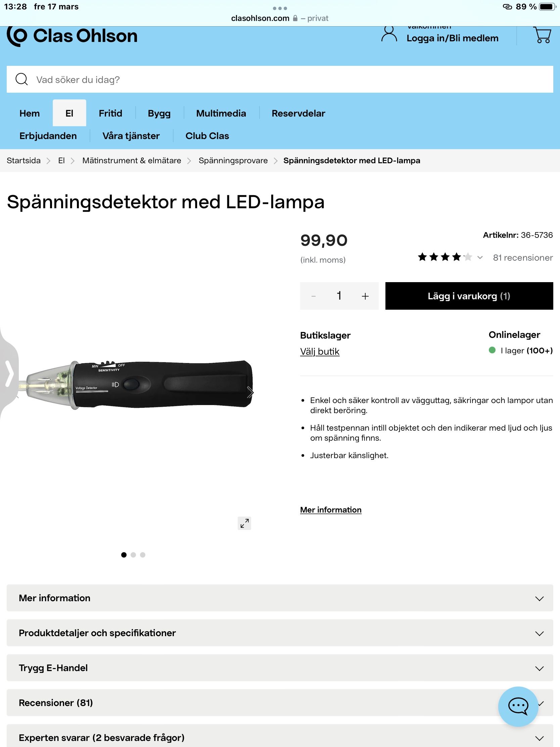Screen dimensions: 560x747
Task: Open the star rating breakdown dropdown
Action: click(x=480, y=258)
